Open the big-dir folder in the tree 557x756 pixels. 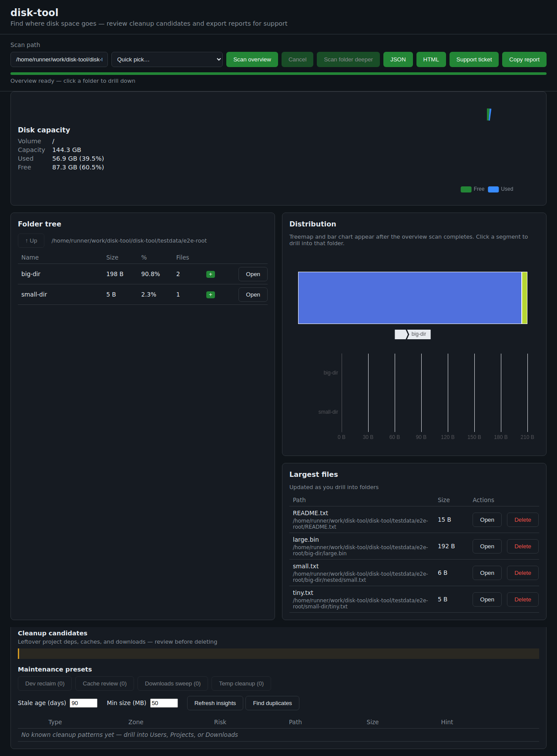pos(253,274)
